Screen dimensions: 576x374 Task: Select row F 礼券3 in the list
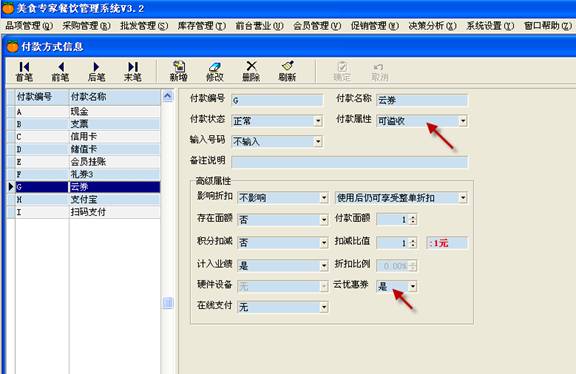[87, 174]
